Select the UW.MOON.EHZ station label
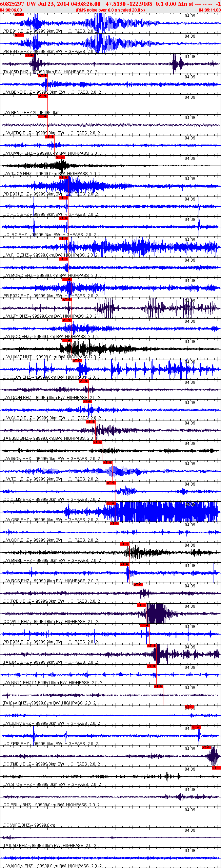 (x=53, y=866)
